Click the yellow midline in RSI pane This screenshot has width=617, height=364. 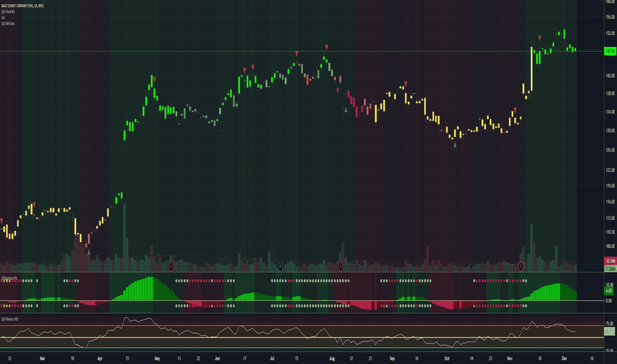pos(302,338)
